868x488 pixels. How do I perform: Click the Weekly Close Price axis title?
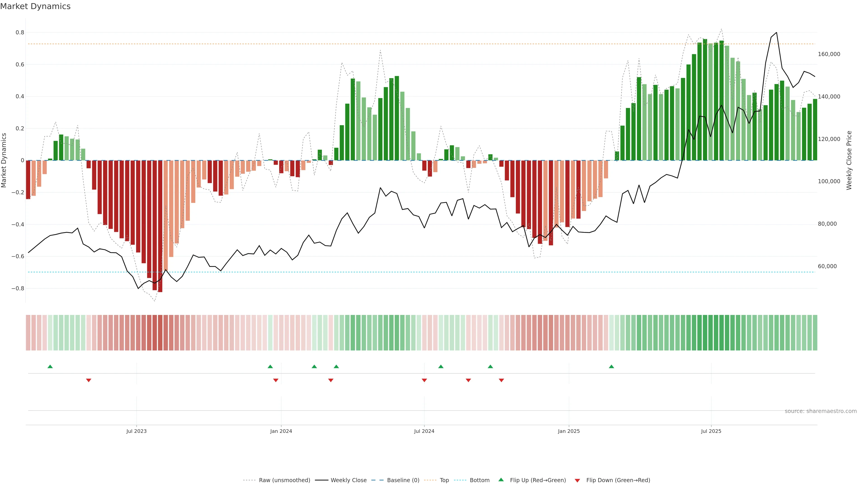pos(849,160)
